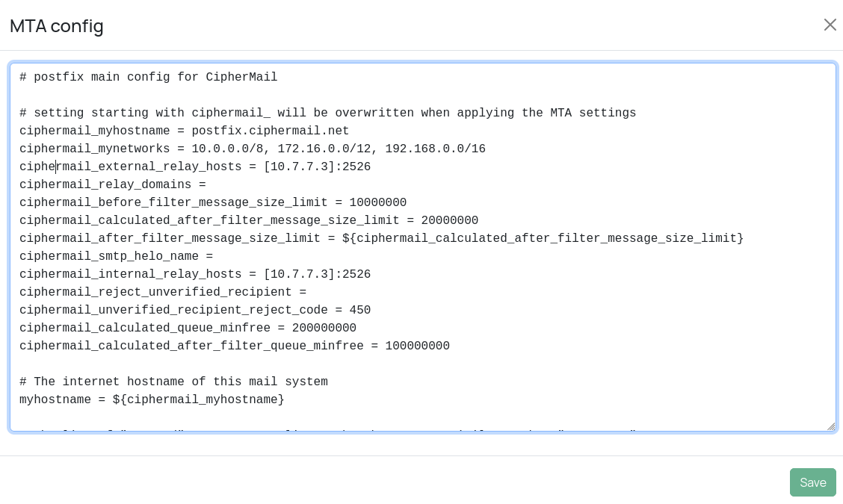Viewport: 843px width, 504px height.
Task: Place cursor on ciphermail_relay_domains line
Action: coord(112,185)
